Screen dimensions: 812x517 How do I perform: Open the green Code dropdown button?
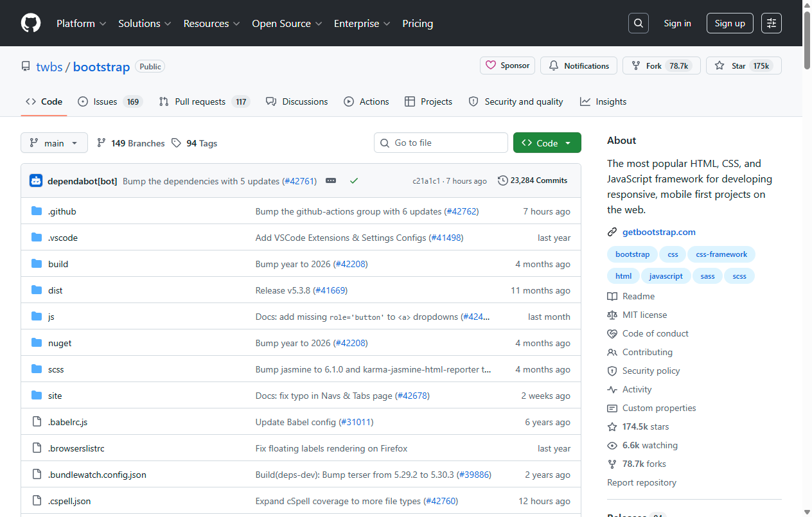click(x=547, y=143)
